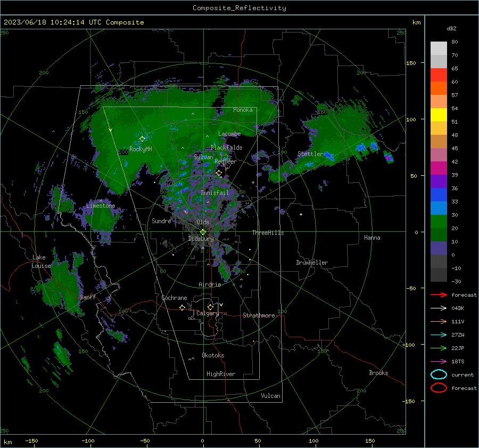
Task: Click the Calgary city label
Action: pos(208,313)
